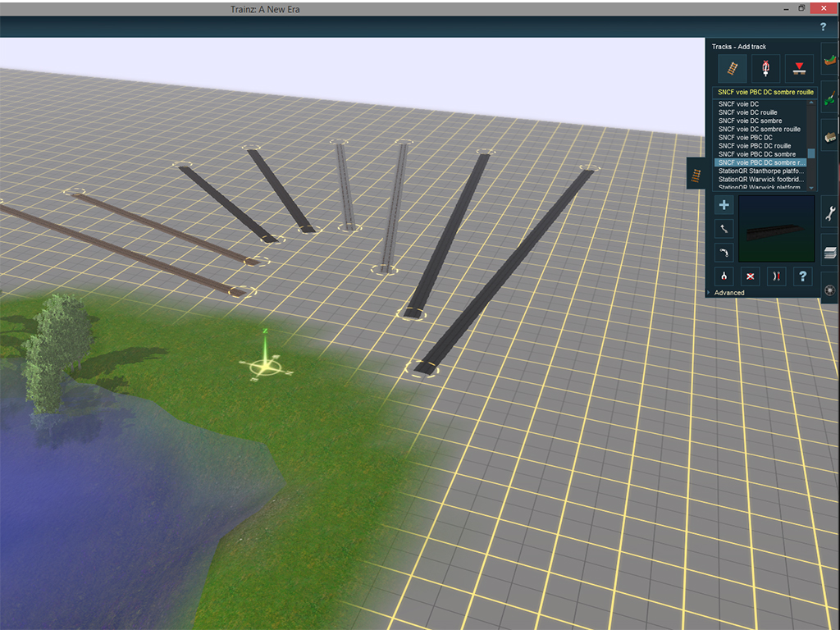Open the Objects tab with house icon
The width and height of the screenshot is (840, 630).
830,136
